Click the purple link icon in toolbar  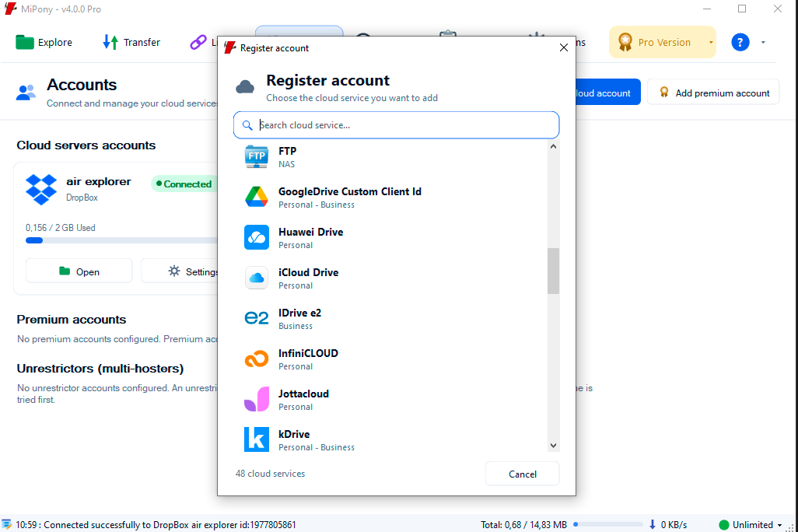point(198,42)
